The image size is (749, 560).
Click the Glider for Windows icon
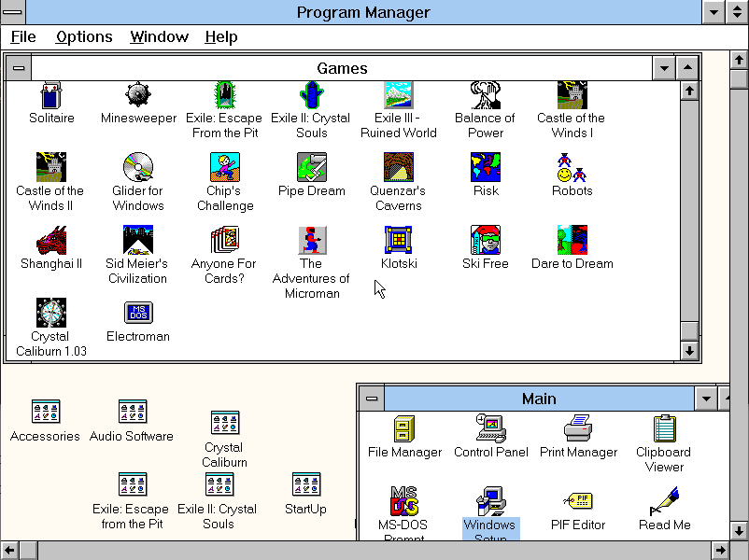[x=138, y=167]
